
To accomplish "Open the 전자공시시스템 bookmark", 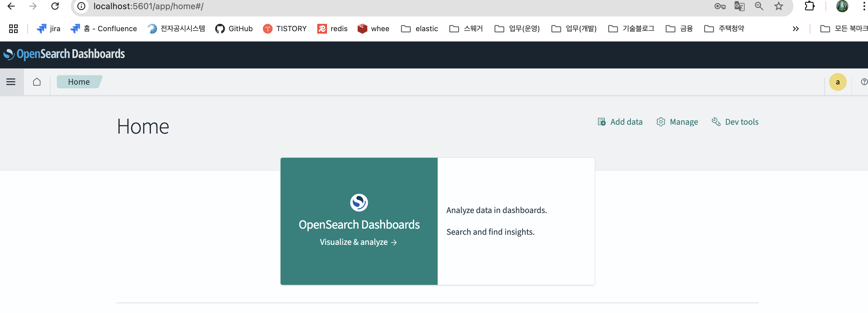I will coord(176,29).
